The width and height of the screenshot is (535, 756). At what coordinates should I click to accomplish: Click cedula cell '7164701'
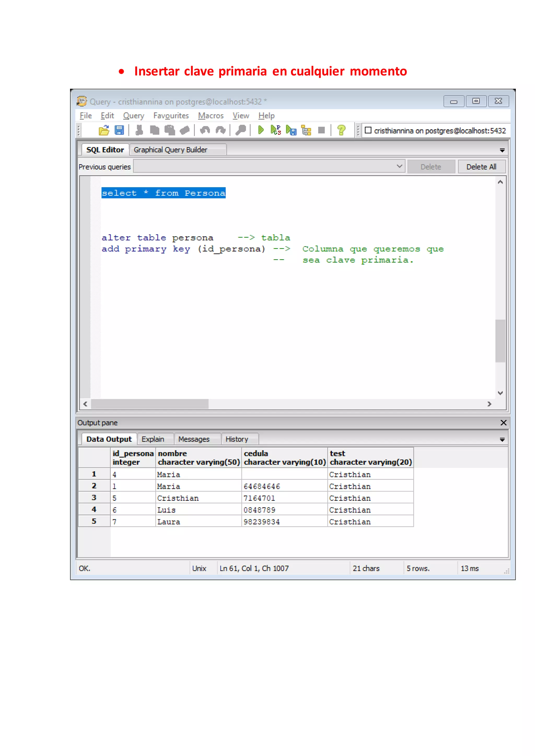tap(285, 498)
